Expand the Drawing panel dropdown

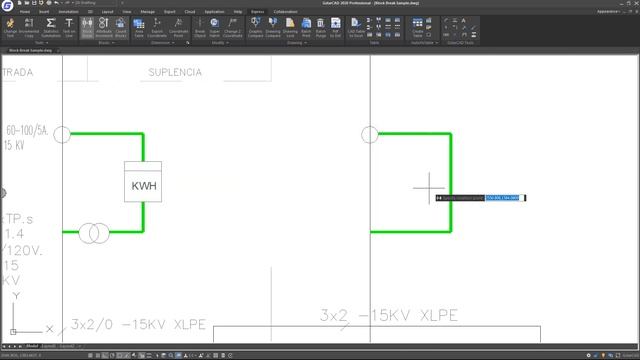(x=297, y=42)
